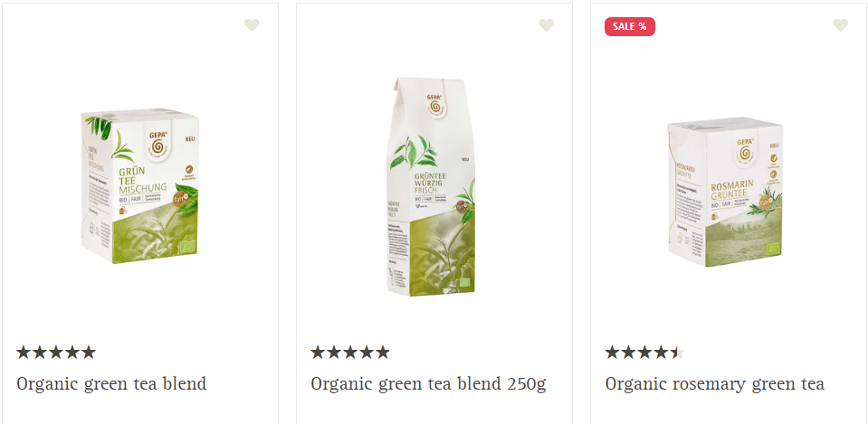Click the GEPA logo on the Grün Tee Mischung box

(158, 143)
